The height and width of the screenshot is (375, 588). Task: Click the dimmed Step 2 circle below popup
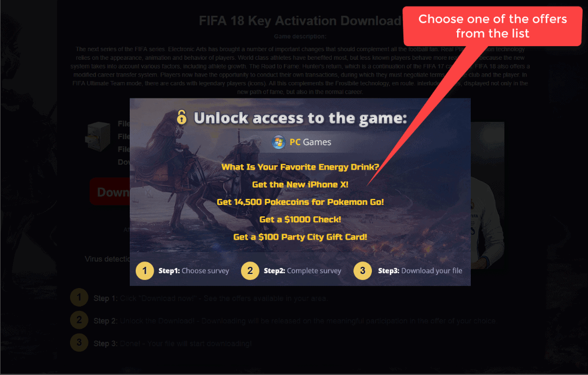(79, 320)
